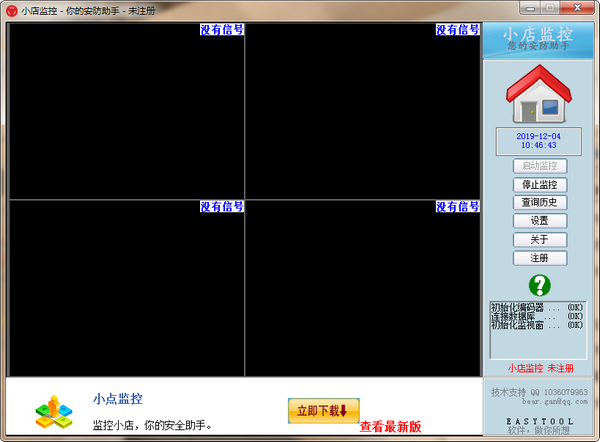Click the greyed-out 启动监控 button
Screen dimensions: 600x442
pos(540,166)
